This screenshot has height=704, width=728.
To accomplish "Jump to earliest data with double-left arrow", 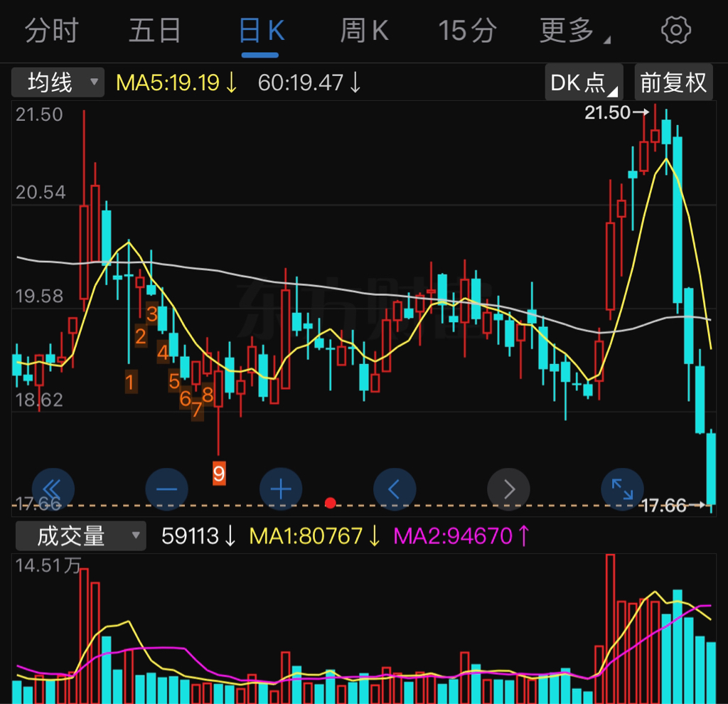I will click(x=53, y=489).
